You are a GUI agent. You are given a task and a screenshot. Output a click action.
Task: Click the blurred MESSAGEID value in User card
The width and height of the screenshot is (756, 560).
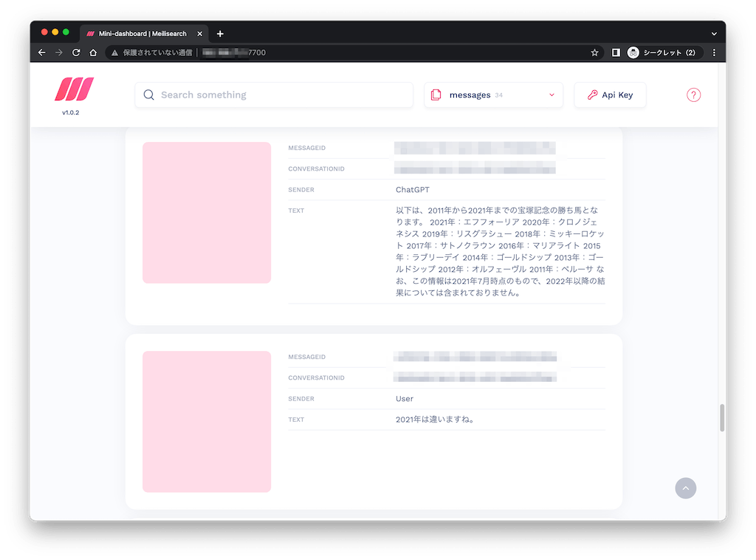click(475, 357)
